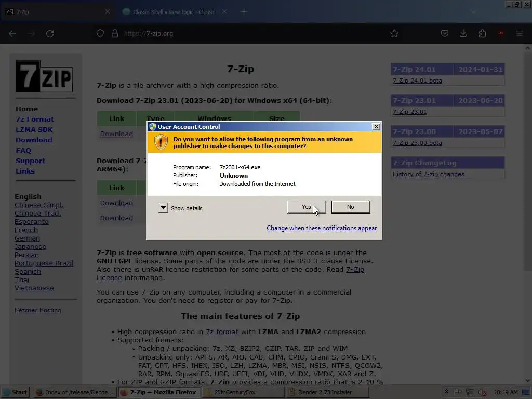The height and width of the screenshot is (399, 532).
Task: Click the volume speaker tray icon
Action: pyautogui.click(x=483, y=393)
